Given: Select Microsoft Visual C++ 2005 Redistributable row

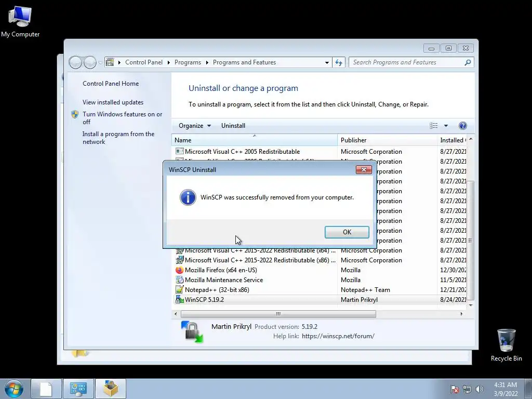Looking at the screenshot, I should tap(320, 152).
